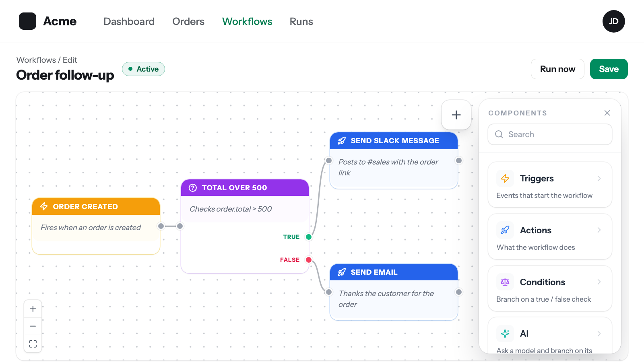Expand the Triggers category chevron
The width and height of the screenshot is (644, 362).
click(x=599, y=178)
